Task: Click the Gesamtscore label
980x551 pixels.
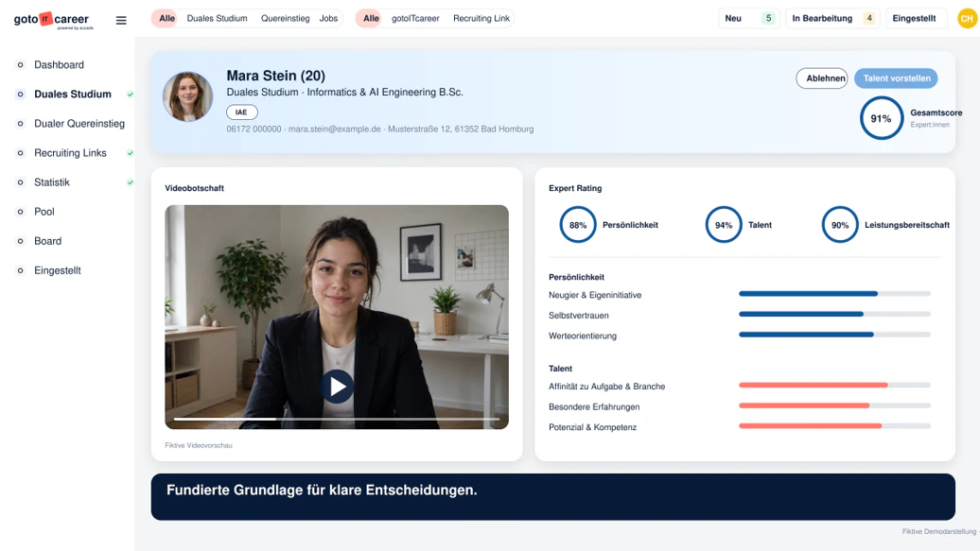Action: pyautogui.click(x=936, y=113)
